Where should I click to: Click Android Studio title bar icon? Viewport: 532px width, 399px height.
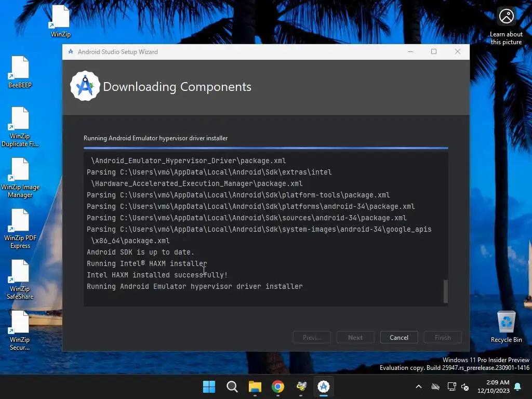tap(71, 51)
